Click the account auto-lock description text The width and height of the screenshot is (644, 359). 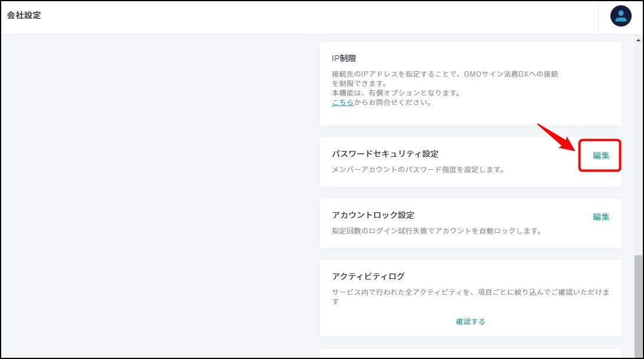[x=436, y=231]
